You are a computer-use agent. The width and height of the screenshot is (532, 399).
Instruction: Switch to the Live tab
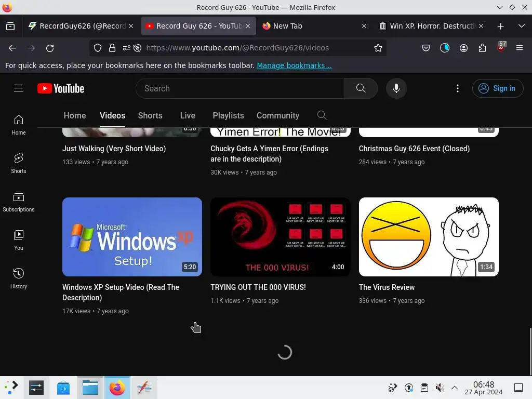[x=188, y=116]
